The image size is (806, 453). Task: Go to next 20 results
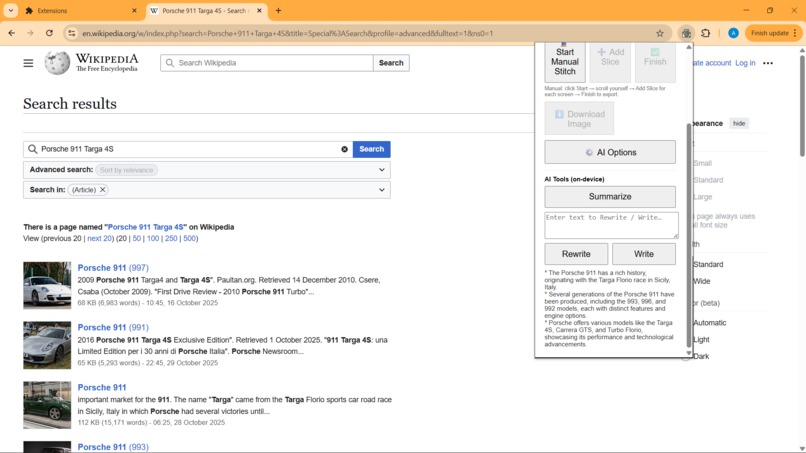[99, 239]
